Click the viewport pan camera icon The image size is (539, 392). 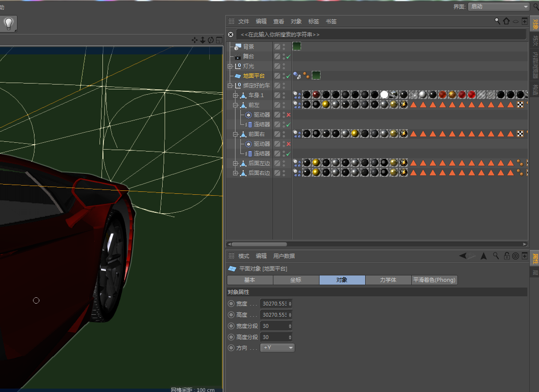click(x=195, y=40)
